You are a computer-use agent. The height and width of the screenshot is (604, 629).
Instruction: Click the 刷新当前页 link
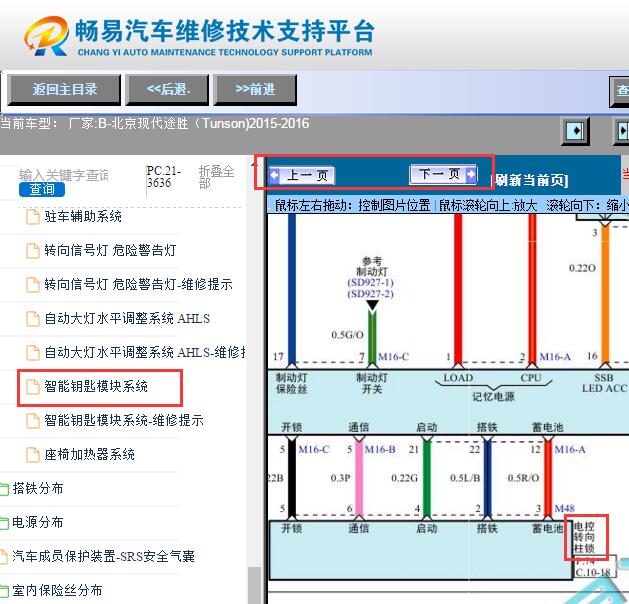pos(530,180)
